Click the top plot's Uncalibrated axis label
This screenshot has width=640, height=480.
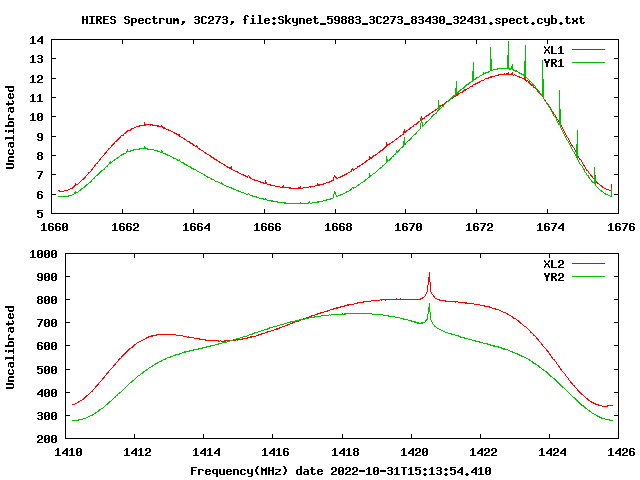[10, 127]
